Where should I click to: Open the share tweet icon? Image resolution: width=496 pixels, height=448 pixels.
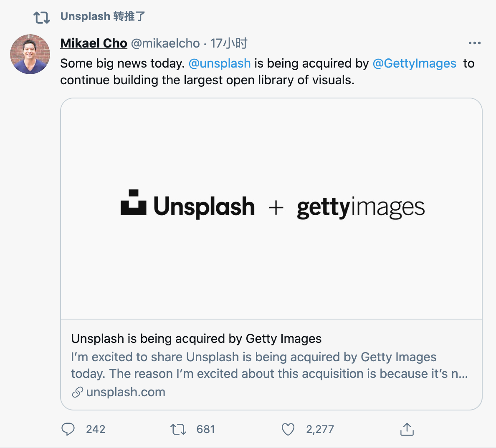click(x=407, y=429)
